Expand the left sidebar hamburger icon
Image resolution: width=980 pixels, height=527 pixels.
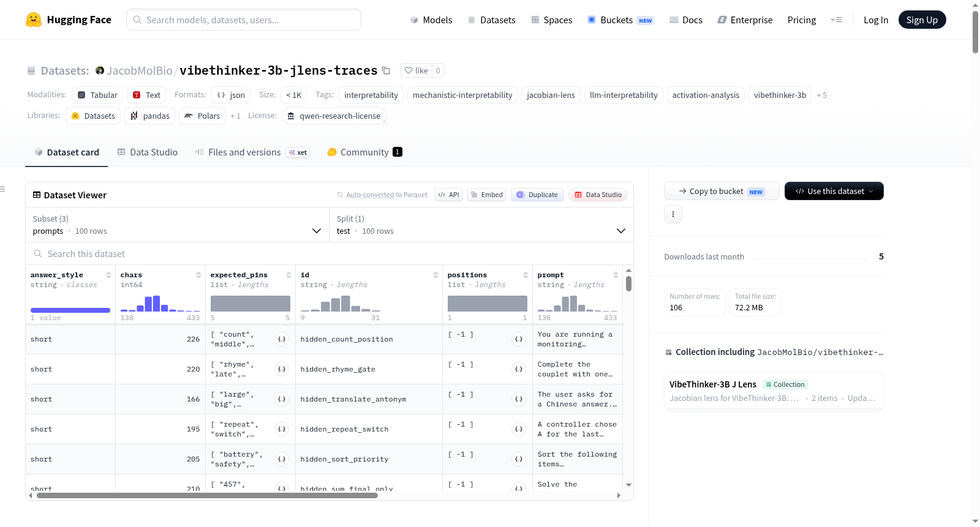2,189
